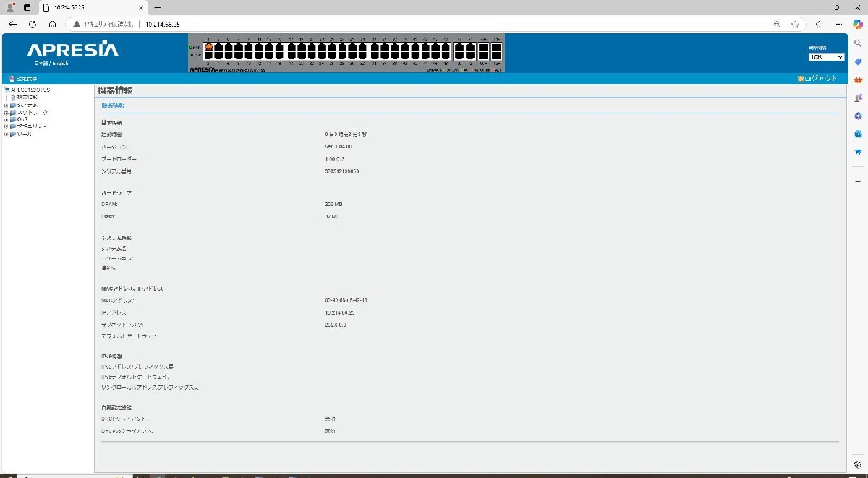Expand the QoS tree folder

point(6,119)
